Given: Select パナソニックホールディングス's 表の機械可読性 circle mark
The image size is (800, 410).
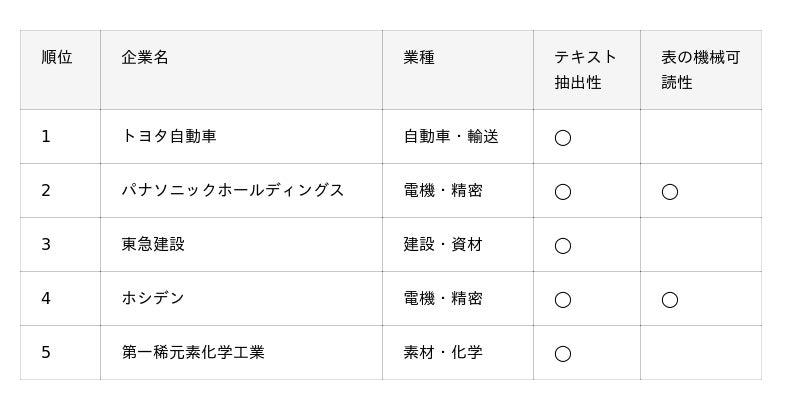Looking at the screenshot, I should 670,191.
